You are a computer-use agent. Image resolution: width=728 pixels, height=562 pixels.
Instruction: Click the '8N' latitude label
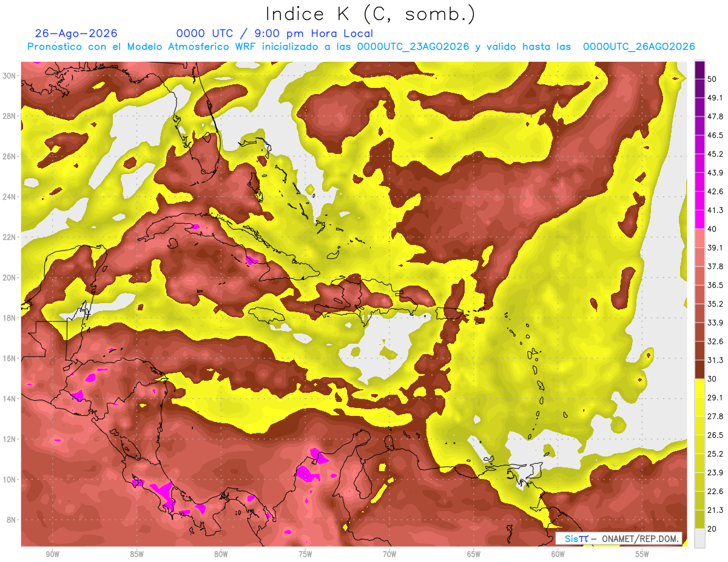click(12, 520)
